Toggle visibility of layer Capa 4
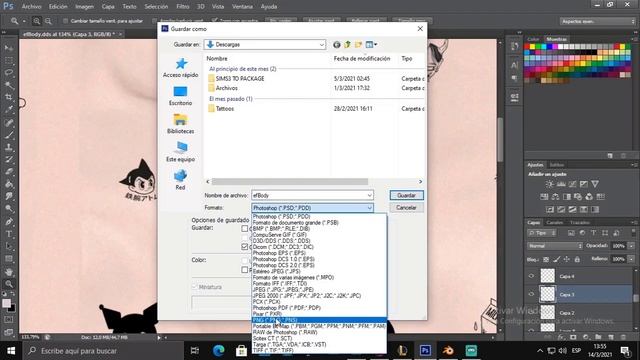The image size is (640, 360). coord(531,276)
